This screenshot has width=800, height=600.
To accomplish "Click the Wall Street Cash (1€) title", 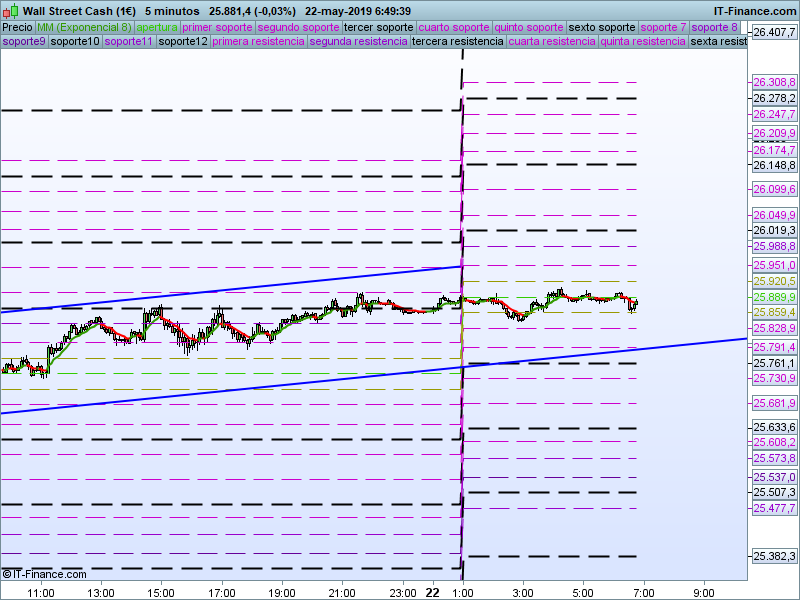I will click(79, 11).
